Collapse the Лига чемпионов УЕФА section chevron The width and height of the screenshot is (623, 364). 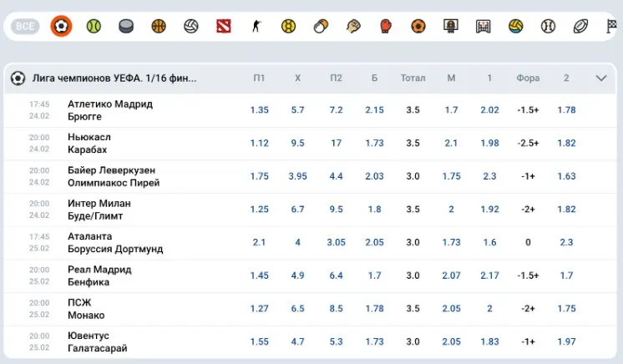coord(601,78)
